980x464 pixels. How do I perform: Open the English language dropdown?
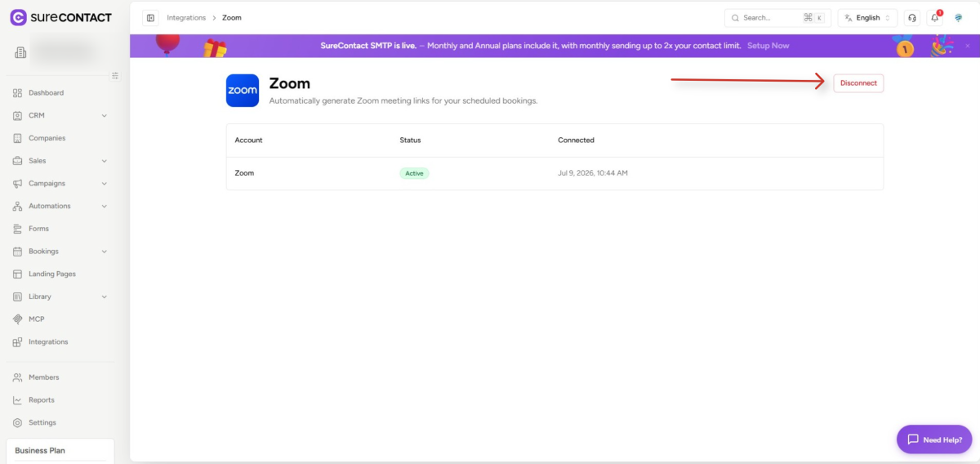(x=867, y=18)
